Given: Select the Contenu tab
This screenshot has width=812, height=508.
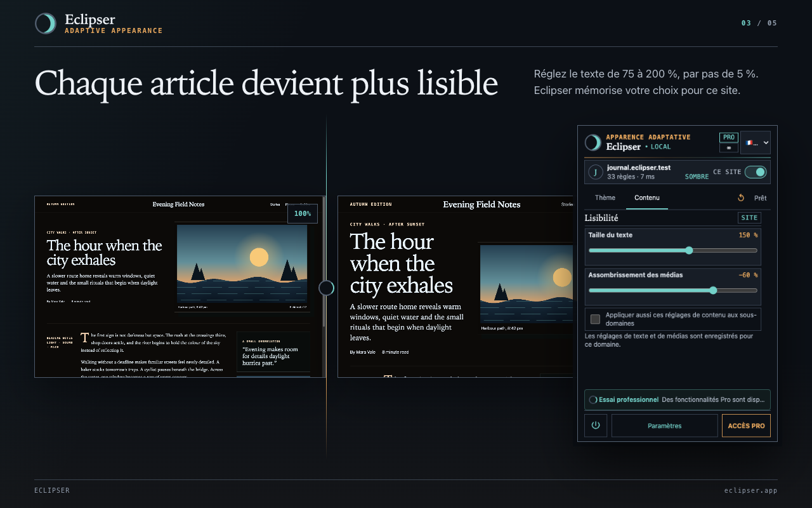Looking at the screenshot, I should click(x=647, y=198).
